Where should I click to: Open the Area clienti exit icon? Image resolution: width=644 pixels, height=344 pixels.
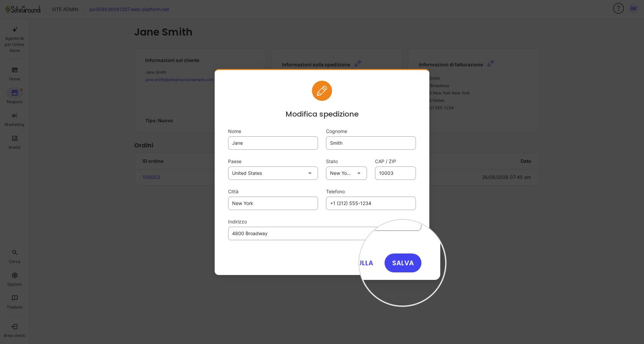point(15,327)
